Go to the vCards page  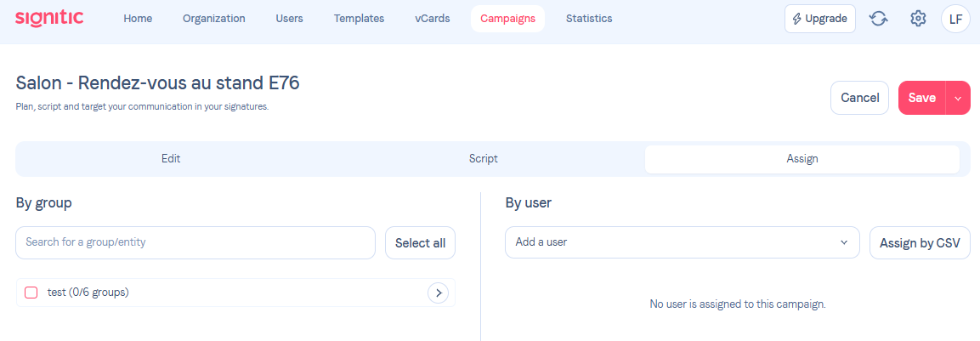[x=432, y=19]
